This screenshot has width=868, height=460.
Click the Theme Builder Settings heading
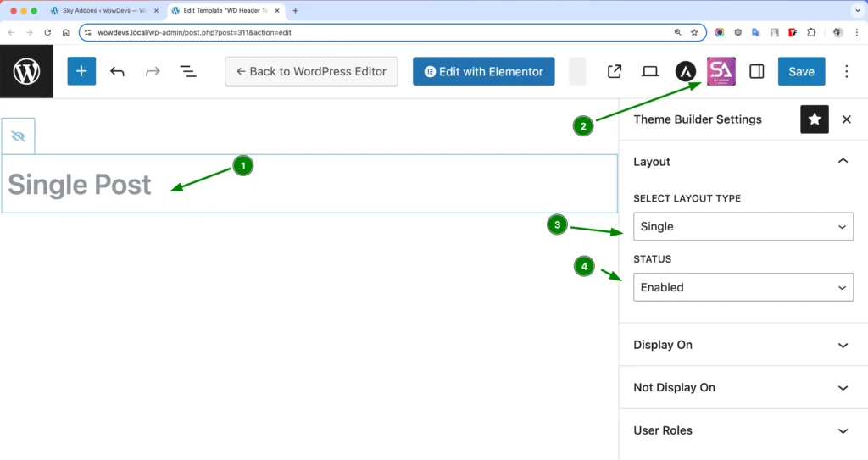[x=698, y=119]
